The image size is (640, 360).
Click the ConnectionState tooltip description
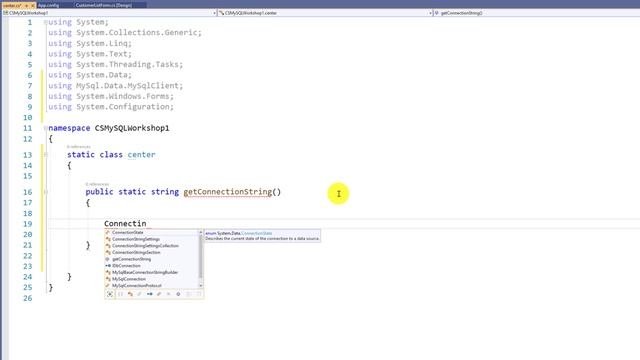click(262, 238)
